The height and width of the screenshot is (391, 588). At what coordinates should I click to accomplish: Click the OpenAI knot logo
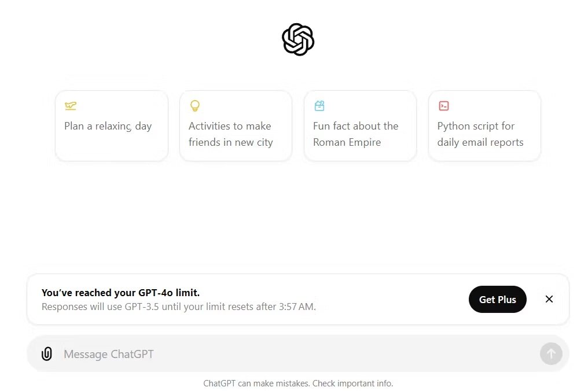pos(298,39)
